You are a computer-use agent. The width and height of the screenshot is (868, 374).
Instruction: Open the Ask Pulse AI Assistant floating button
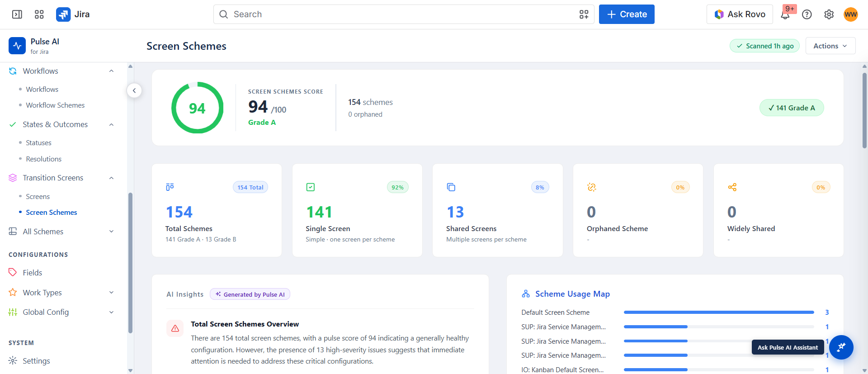[x=841, y=347]
